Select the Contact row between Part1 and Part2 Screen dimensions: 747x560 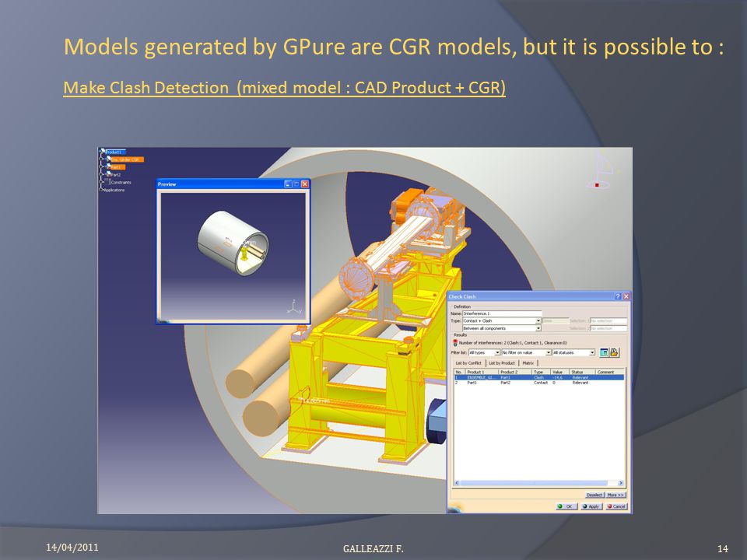[x=538, y=383]
